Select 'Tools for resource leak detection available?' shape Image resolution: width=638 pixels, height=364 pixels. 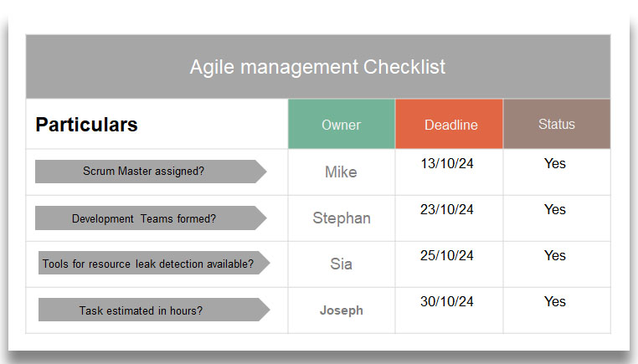[147, 264]
